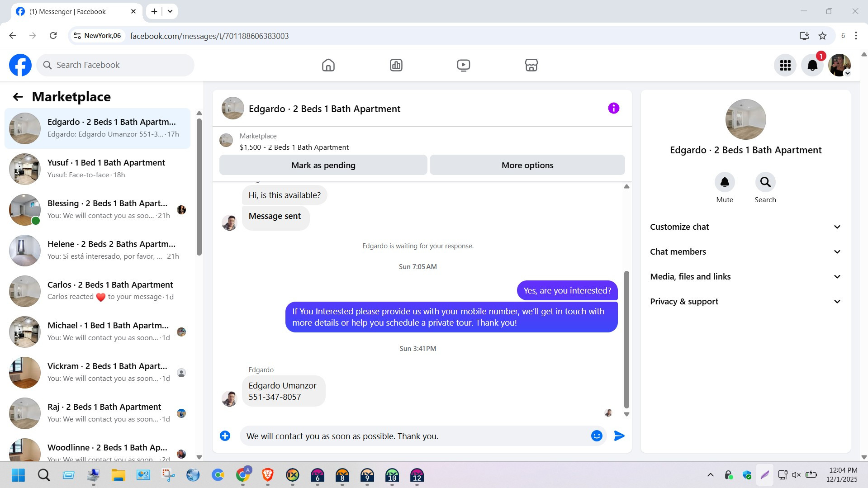
Task: Click the install app icon in address bar
Action: (804, 36)
